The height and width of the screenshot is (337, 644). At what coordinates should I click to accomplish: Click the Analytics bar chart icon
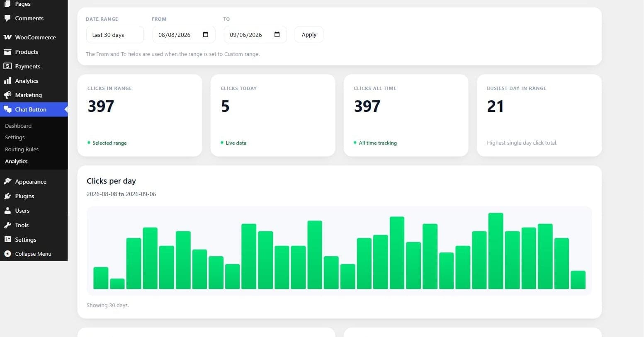click(x=7, y=81)
